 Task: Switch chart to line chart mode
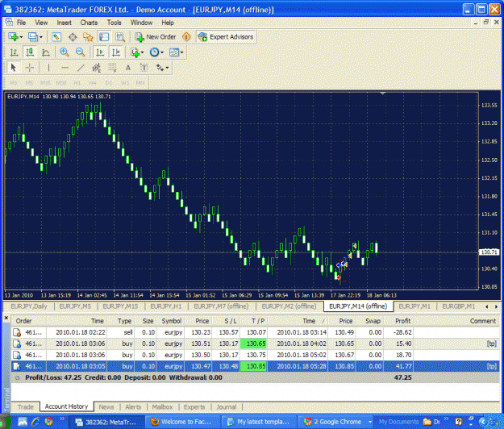tap(46, 52)
